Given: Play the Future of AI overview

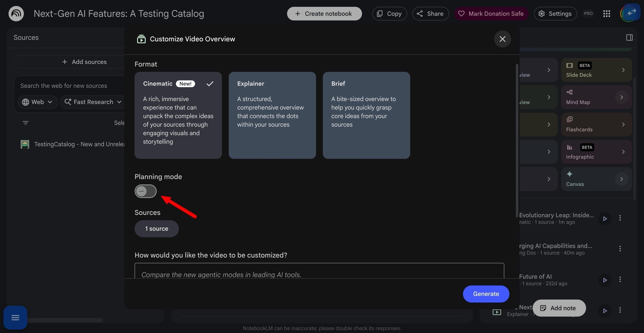Looking at the screenshot, I should point(605,280).
